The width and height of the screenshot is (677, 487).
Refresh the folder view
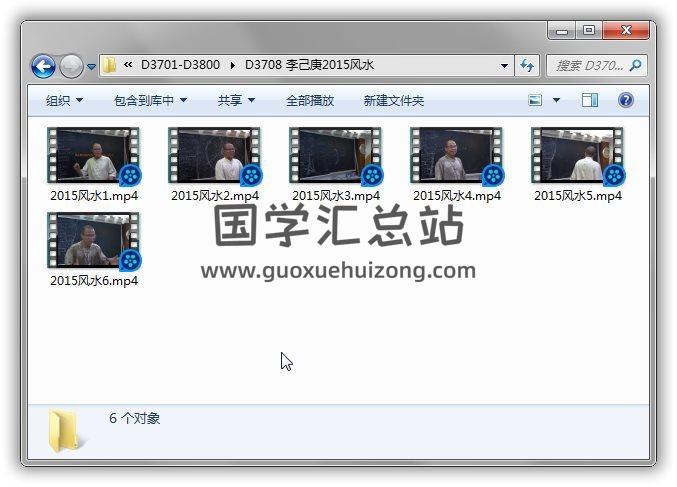527,66
